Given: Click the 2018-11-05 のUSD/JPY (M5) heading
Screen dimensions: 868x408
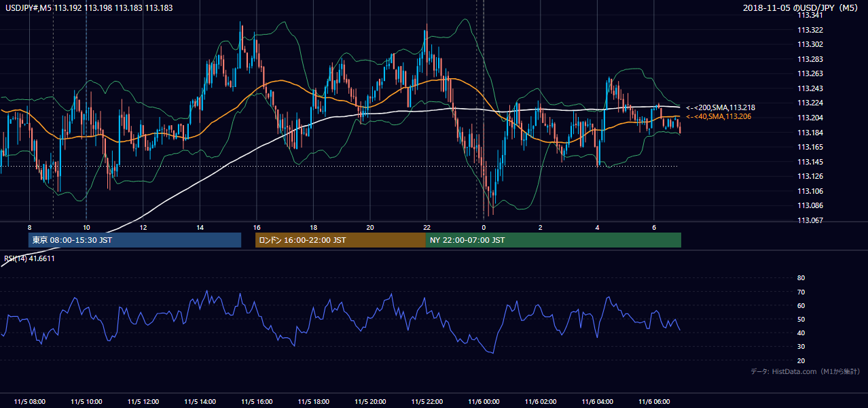Looking at the screenshot, I should [x=802, y=8].
